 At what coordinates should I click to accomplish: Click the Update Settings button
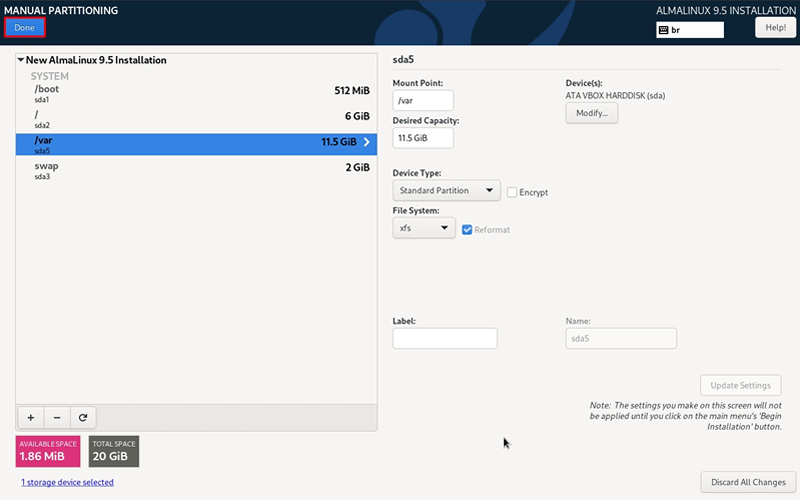coord(740,385)
